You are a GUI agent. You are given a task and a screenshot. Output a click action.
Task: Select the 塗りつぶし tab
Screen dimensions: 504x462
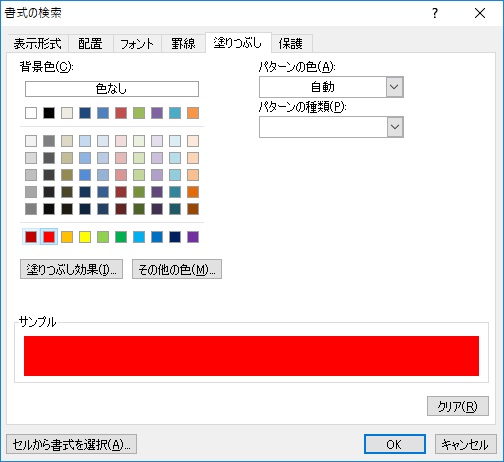coord(238,43)
